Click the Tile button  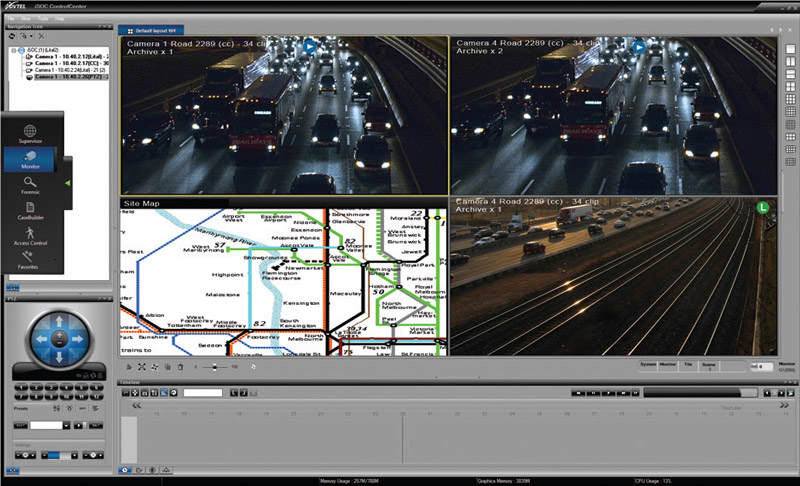[x=688, y=365]
